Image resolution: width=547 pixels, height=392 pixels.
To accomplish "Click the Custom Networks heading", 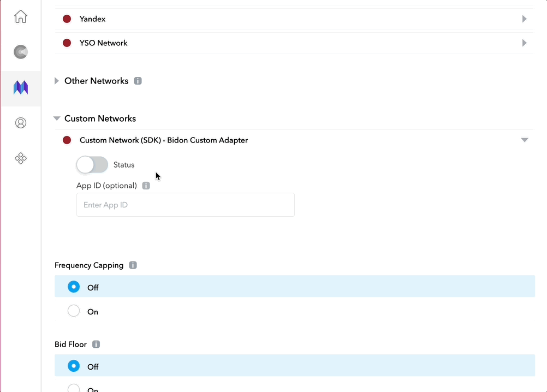I will coord(100,118).
